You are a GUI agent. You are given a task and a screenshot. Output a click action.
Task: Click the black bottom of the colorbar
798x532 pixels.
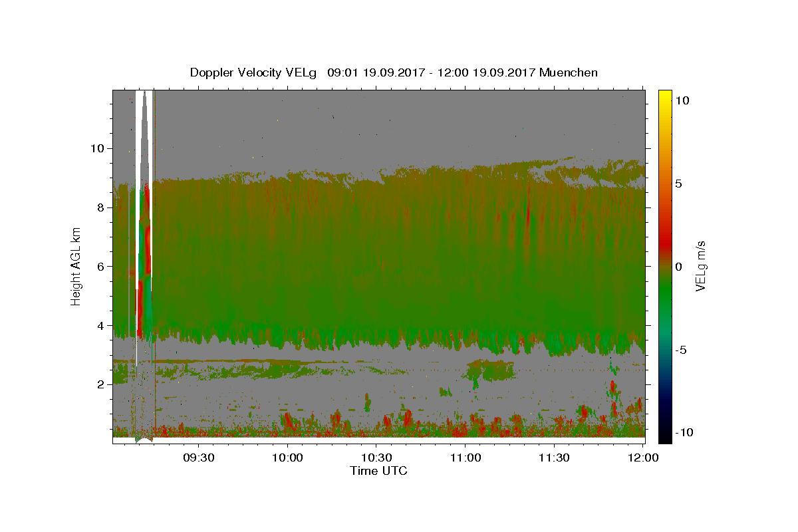pyautogui.click(x=665, y=437)
